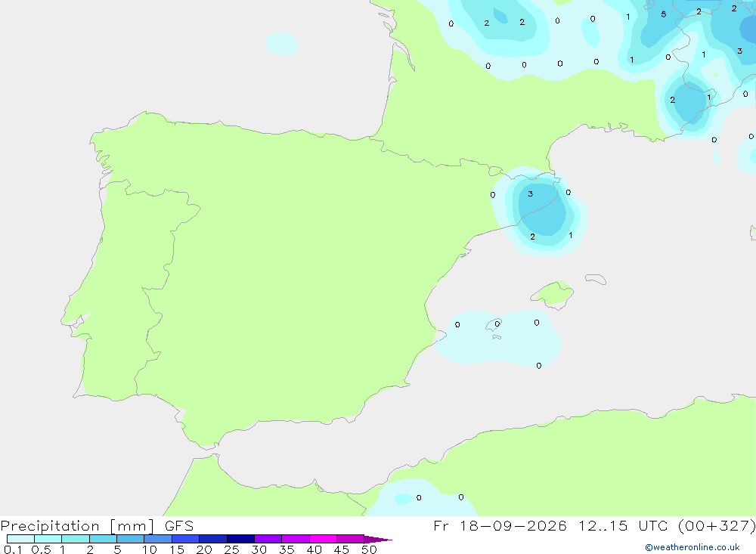Click the green Mallorca island on the map
The width and height of the screenshot is (756, 554).
pos(553,292)
